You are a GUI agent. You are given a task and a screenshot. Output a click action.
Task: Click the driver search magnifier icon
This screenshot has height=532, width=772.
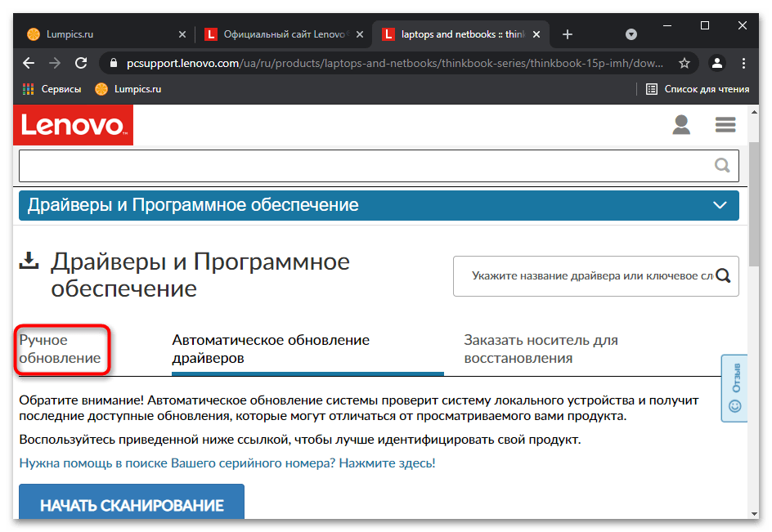click(723, 275)
